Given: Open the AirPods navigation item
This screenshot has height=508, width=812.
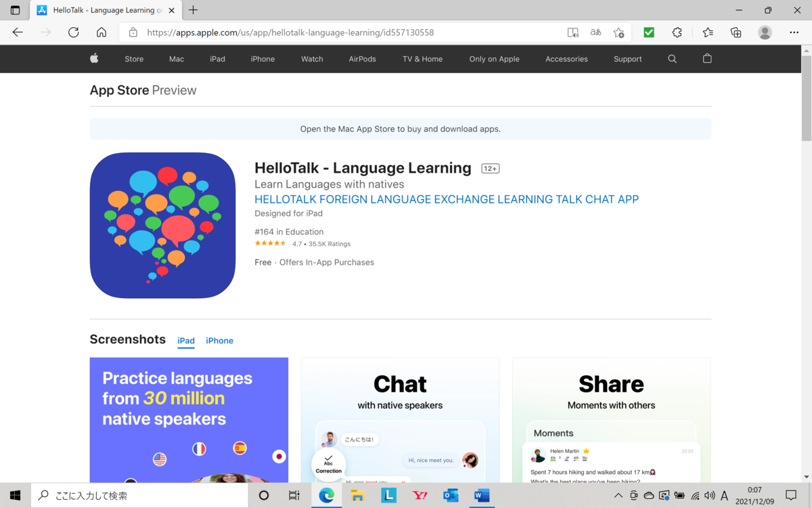Looking at the screenshot, I should click(x=362, y=59).
